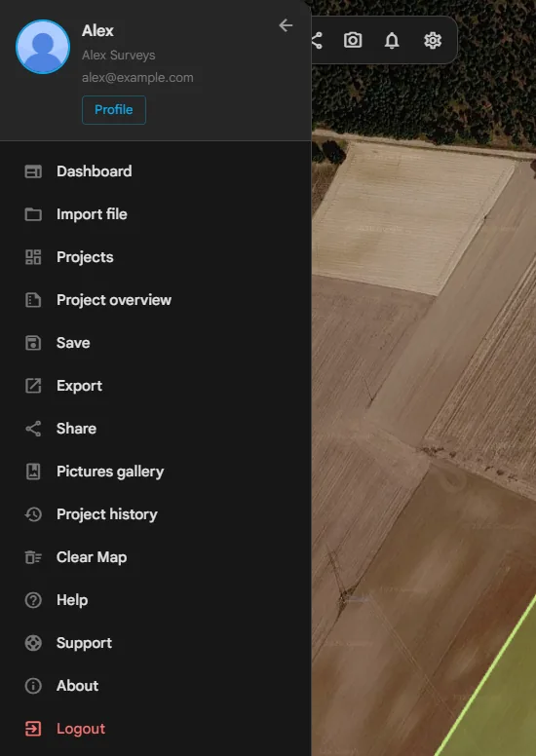Click the green highlighted field on the map

(x=502, y=699)
